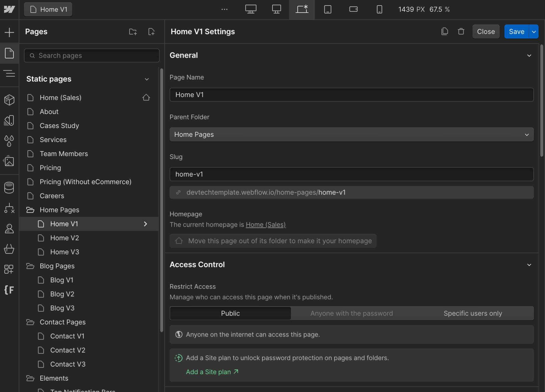Switch to tablet breakpoint preview
Viewport: 545px width, 392px height.
pyautogui.click(x=328, y=9)
